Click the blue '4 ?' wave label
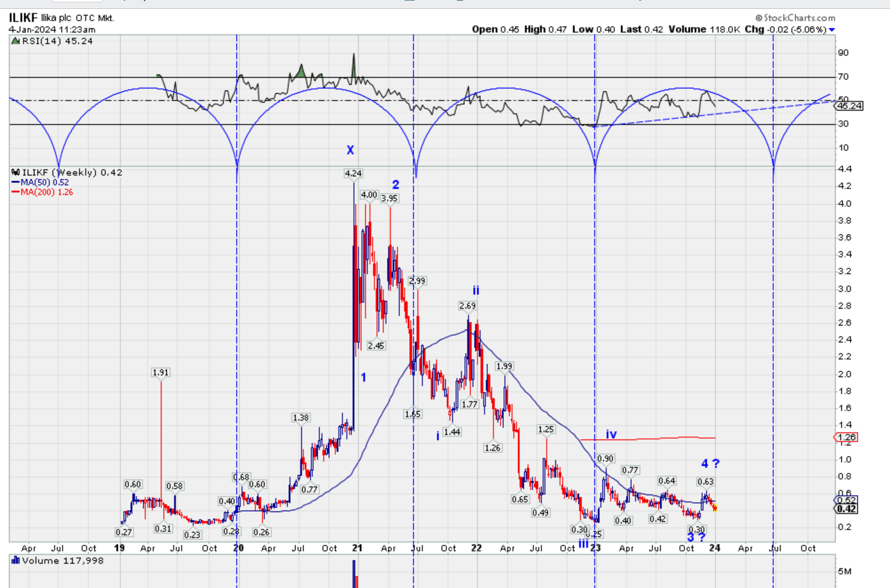 coord(711,464)
